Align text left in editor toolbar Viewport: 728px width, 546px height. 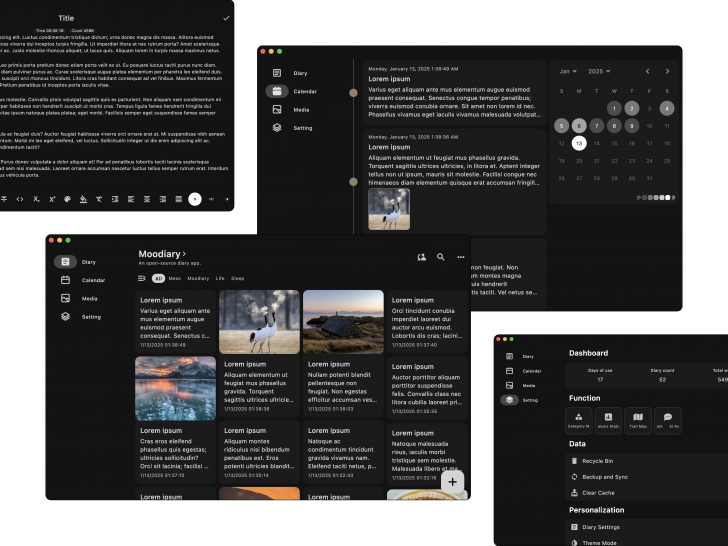tap(131, 199)
